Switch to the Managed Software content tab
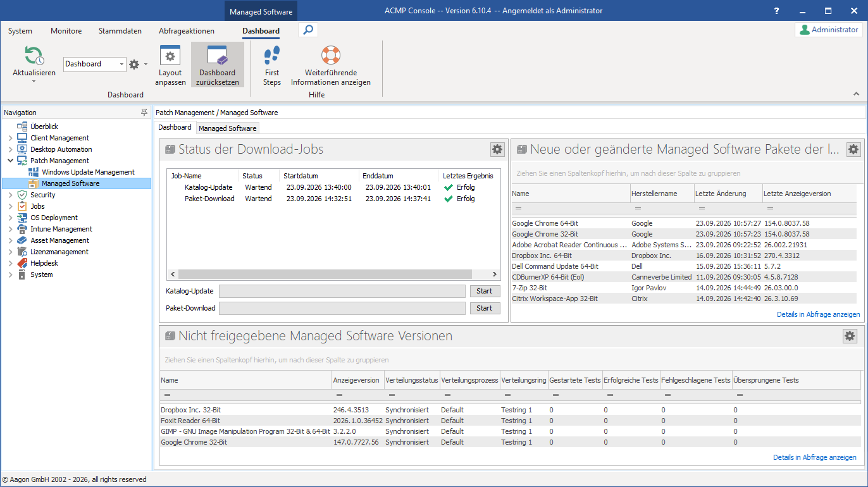Screen dimensions: 868x487 pyautogui.click(x=228, y=128)
